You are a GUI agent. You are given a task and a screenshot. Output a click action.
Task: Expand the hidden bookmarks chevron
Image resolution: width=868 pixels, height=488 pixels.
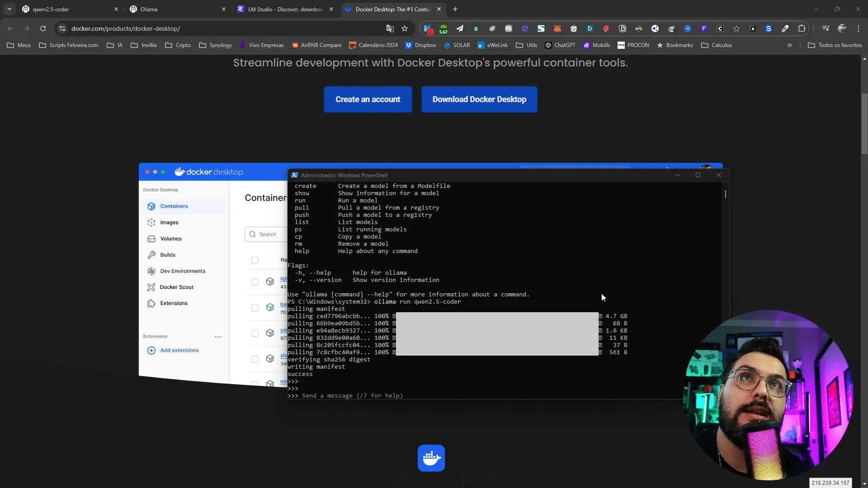[790, 45]
